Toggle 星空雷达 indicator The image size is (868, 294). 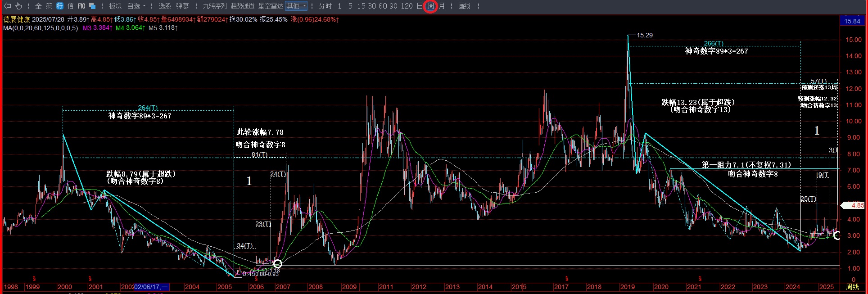271,6
